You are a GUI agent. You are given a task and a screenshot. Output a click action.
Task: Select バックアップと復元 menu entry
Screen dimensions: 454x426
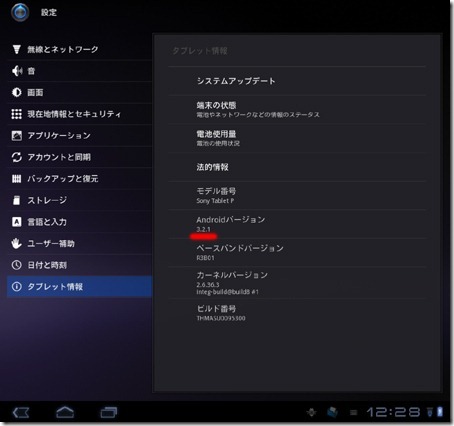tap(79, 179)
